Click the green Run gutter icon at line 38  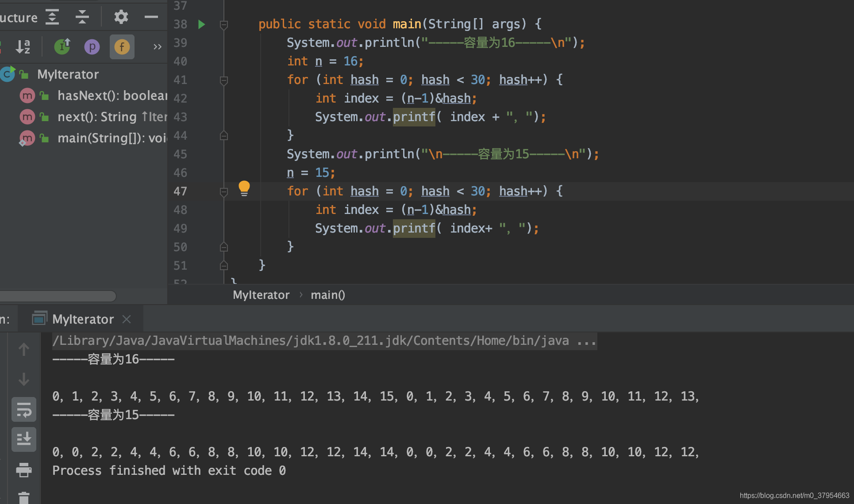pos(202,24)
